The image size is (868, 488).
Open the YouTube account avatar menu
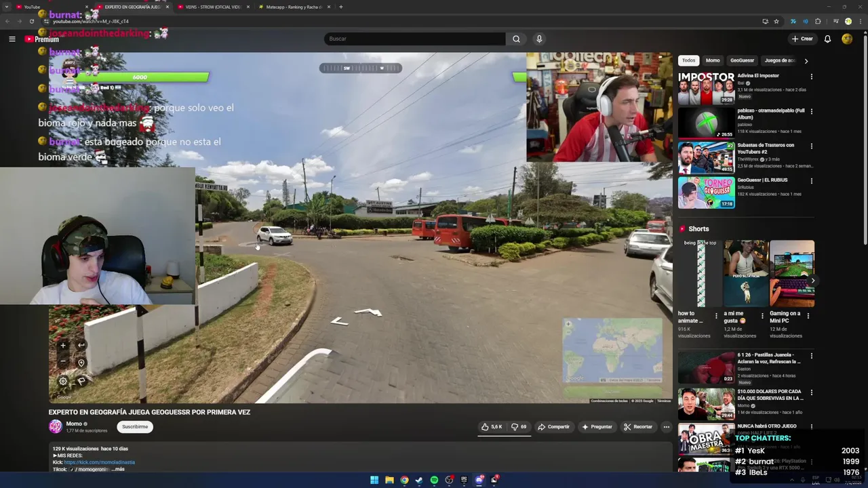pyautogui.click(x=847, y=39)
